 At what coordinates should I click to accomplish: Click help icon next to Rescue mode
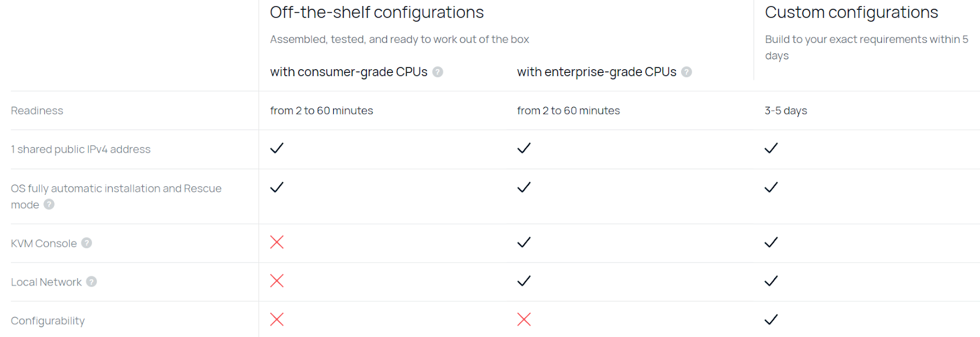click(x=49, y=204)
